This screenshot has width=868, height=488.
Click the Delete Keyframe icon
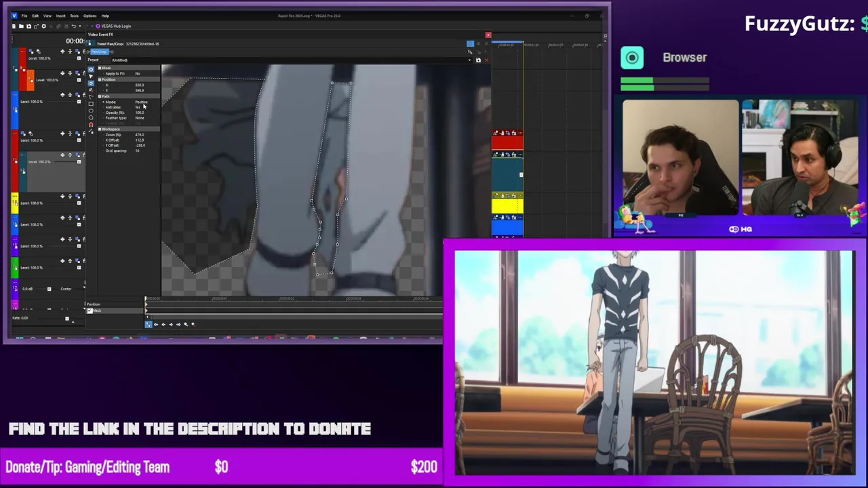193,324
